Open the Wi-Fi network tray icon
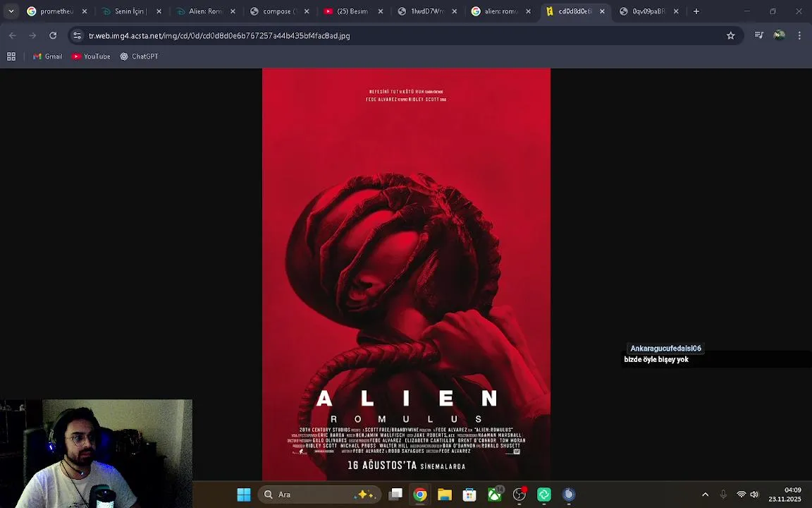Viewport: 812px width, 508px height. tap(741, 495)
